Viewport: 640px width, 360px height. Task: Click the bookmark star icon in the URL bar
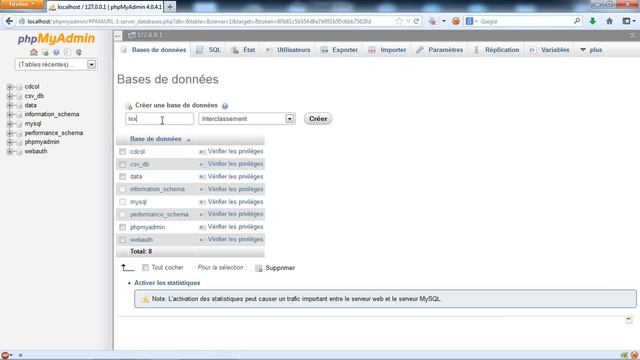click(x=399, y=21)
